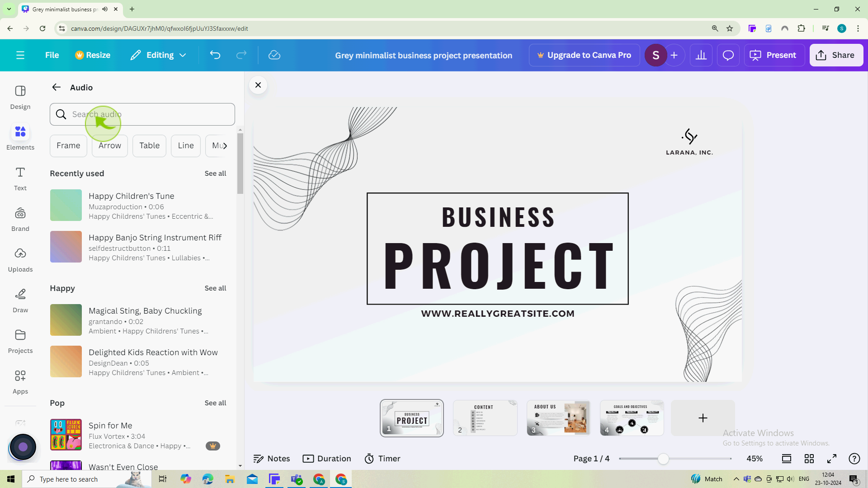Add a new page with plus tile
This screenshot has width=868, height=488.
tap(703, 418)
